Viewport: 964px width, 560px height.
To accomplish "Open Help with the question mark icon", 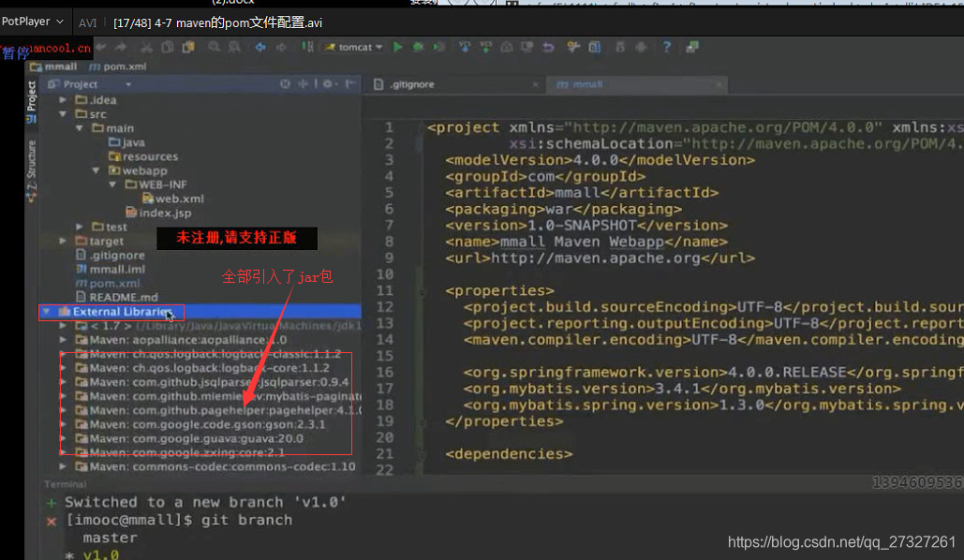I will (x=666, y=48).
